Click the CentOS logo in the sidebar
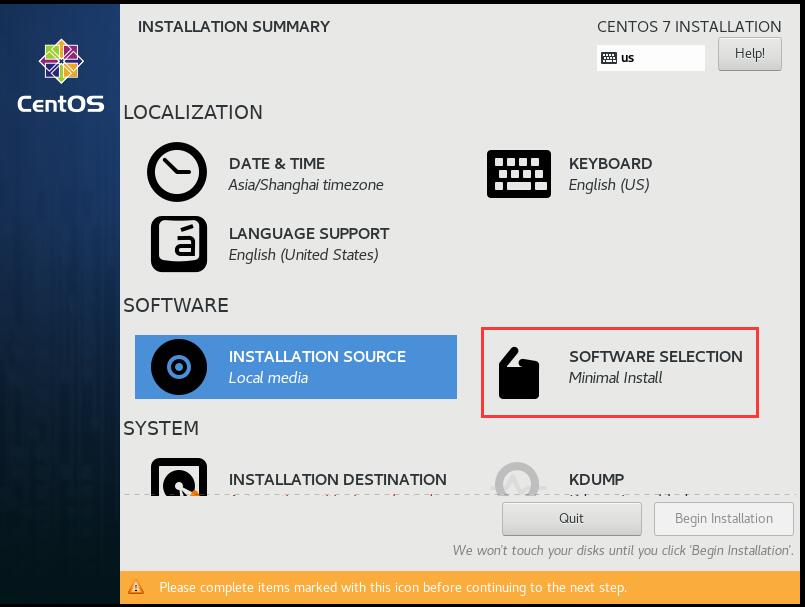Screen dimensions: 805x607 point(61,76)
